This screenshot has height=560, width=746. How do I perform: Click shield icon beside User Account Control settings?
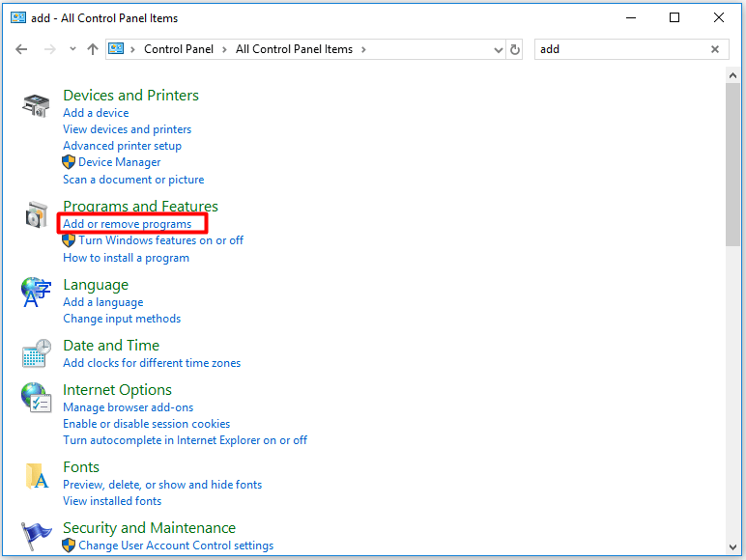pos(69,546)
